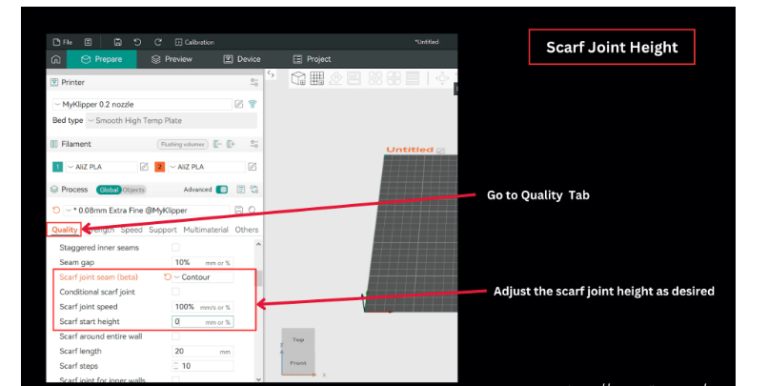Save the process preset

pyautogui.click(x=239, y=210)
